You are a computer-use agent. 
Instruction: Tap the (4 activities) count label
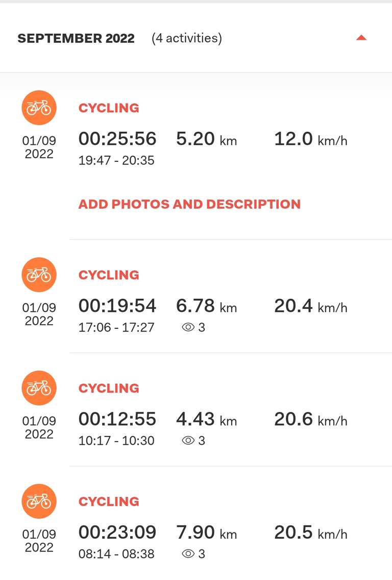[187, 38]
